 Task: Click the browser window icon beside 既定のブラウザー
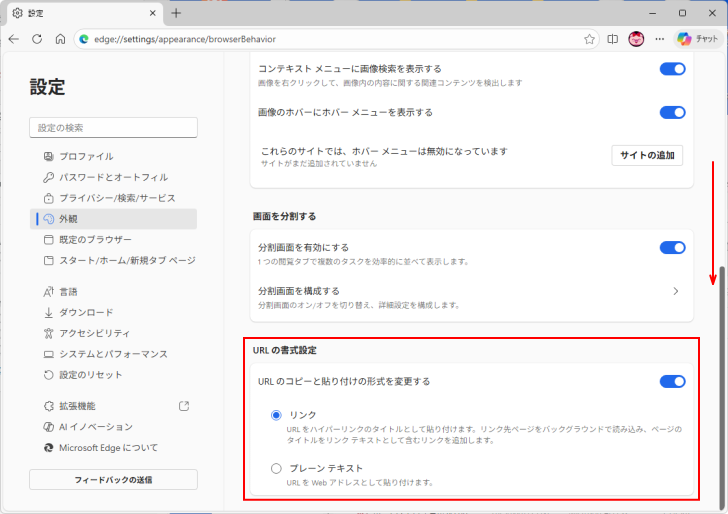48,240
